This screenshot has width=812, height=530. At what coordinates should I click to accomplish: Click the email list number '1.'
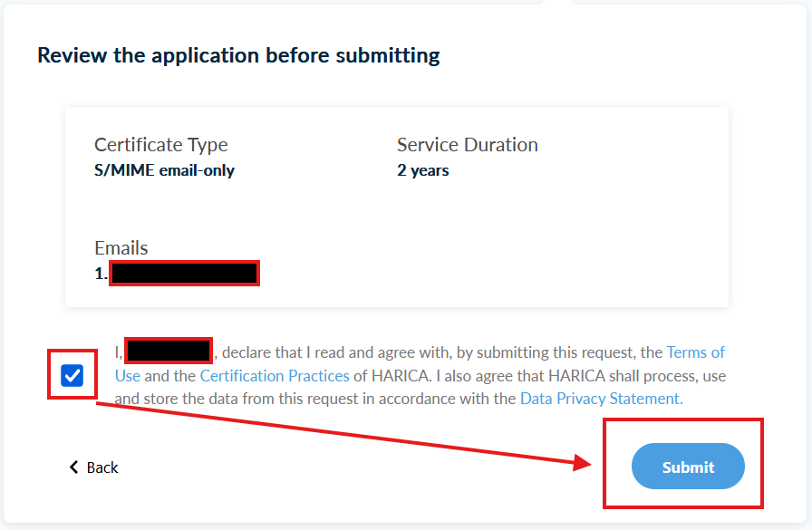pos(101,273)
